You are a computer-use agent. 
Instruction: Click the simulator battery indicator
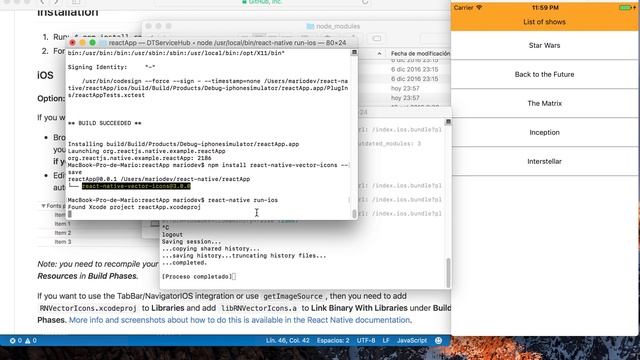point(625,8)
